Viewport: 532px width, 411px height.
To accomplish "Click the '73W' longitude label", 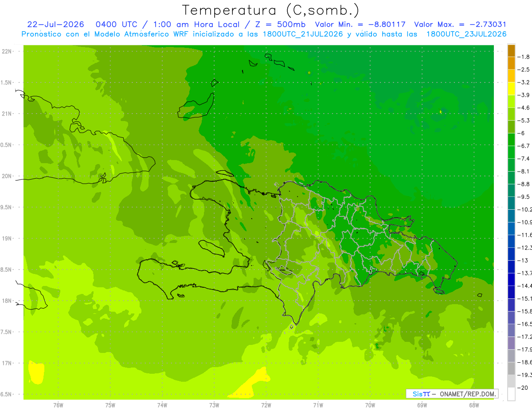I will pos(214,405).
